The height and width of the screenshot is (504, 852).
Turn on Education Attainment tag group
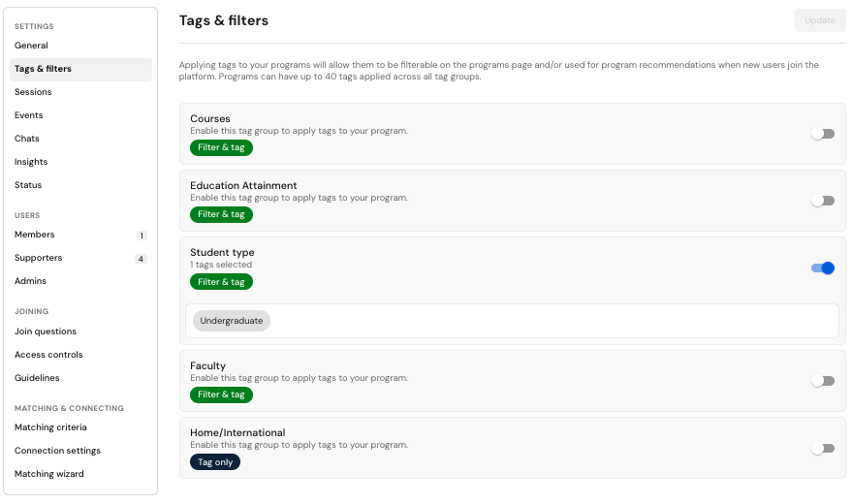point(823,201)
